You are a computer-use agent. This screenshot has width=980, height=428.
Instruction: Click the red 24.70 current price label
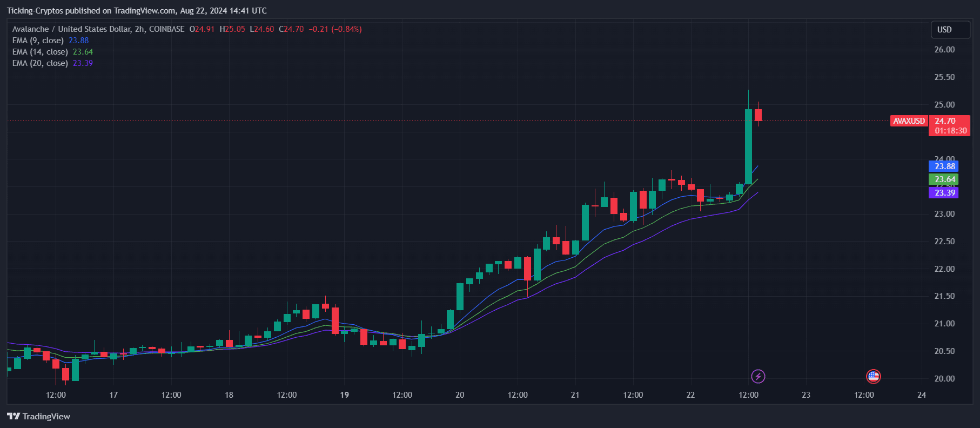pyautogui.click(x=949, y=121)
